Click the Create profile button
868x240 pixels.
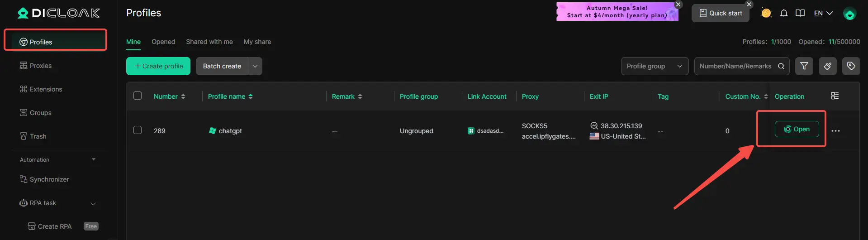(158, 66)
